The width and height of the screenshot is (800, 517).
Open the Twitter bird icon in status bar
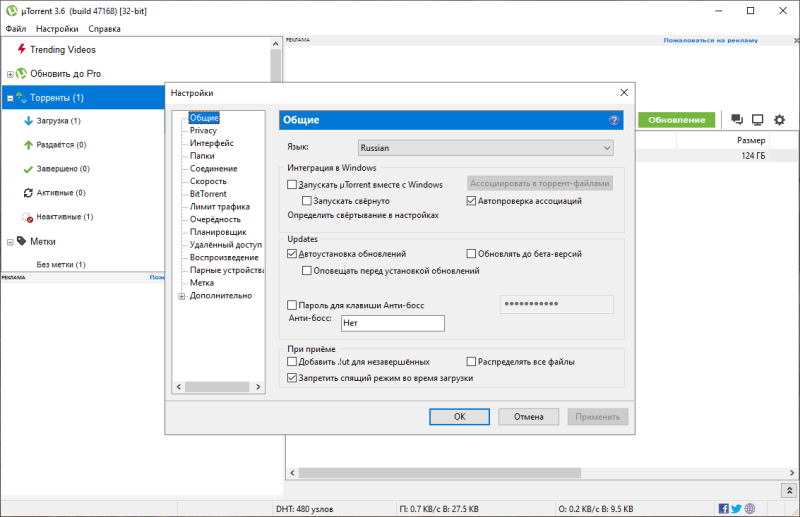pyautogui.click(x=736, y=508)
